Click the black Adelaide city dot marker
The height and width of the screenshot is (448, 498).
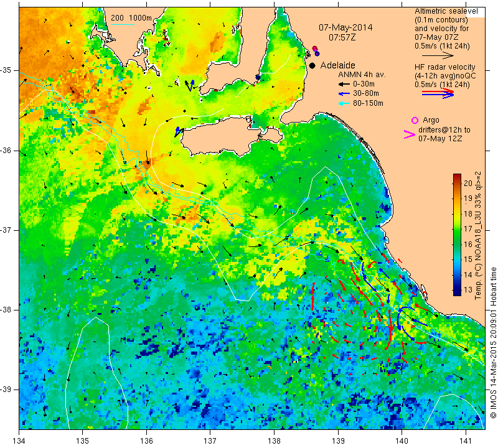tap(312, 65)
